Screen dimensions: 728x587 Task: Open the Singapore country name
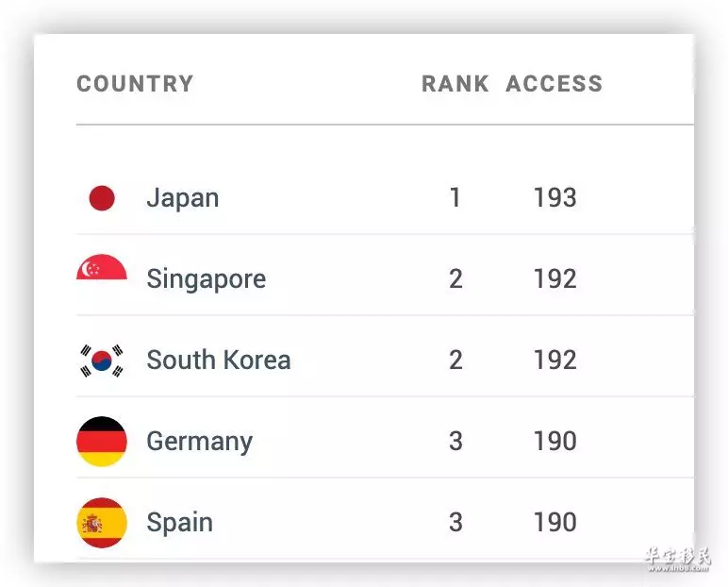(x=207, y=279)
